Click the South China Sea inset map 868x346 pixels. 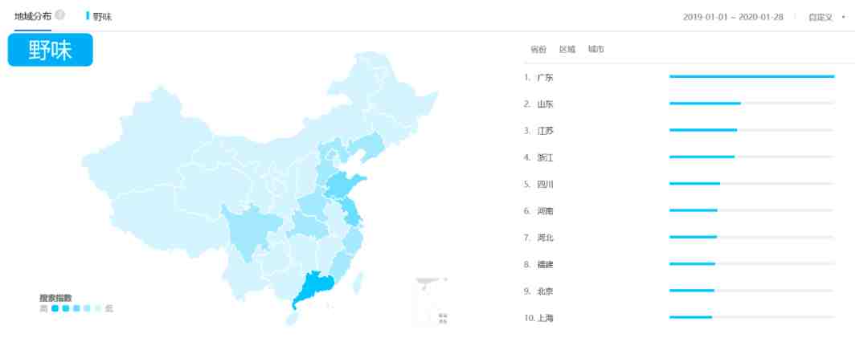pos(432,302)
